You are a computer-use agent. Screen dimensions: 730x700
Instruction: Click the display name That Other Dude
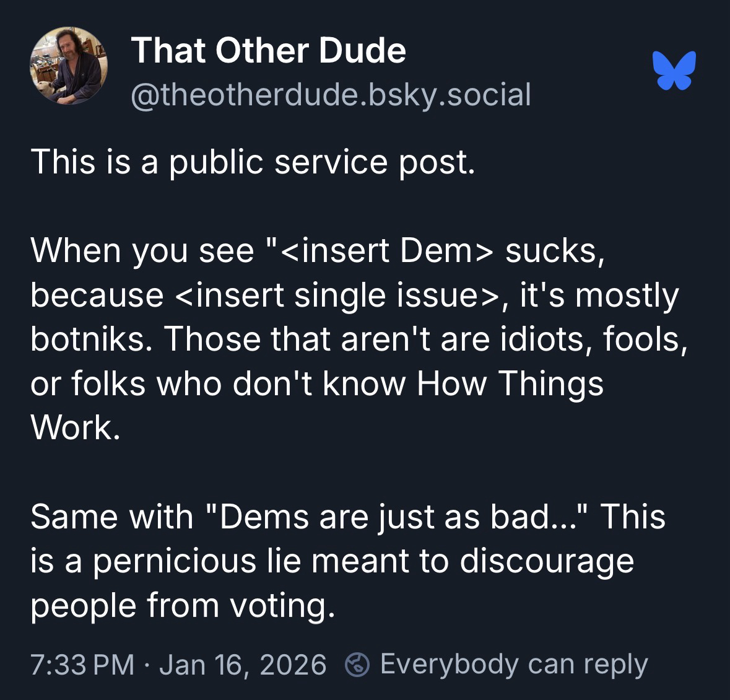(268, 50)
